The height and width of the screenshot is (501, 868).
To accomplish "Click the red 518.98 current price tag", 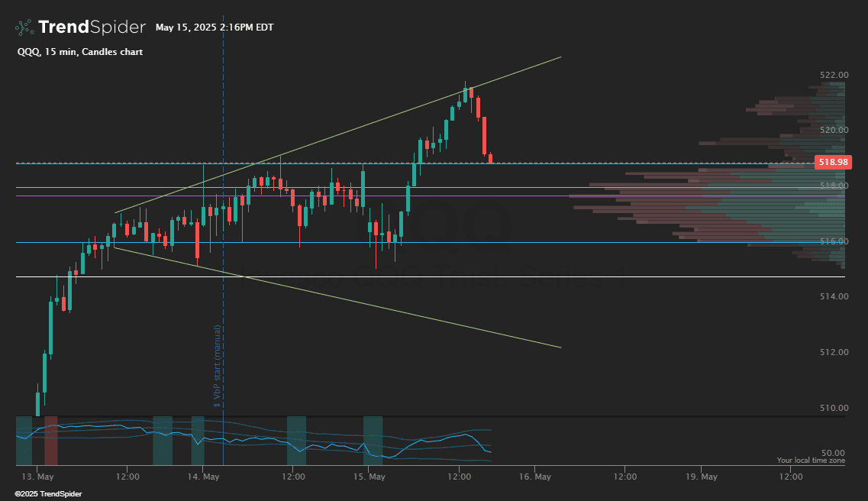I will (x=833, y=162).
